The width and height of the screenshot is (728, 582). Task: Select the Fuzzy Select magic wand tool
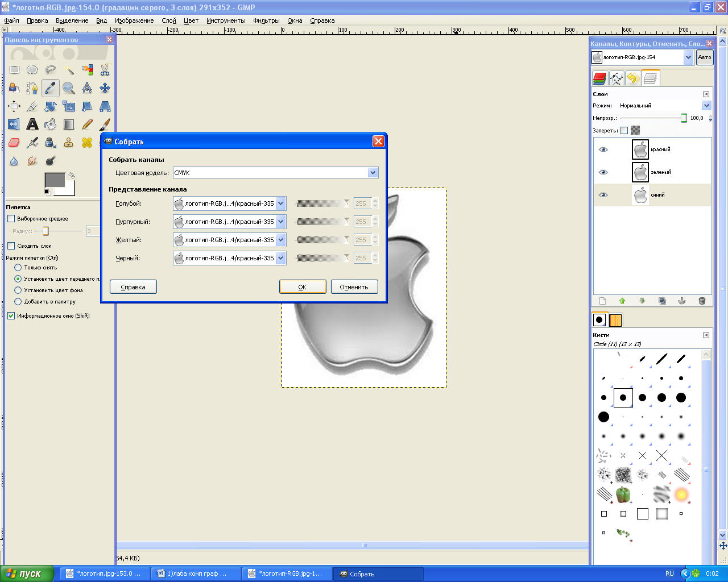[69, 70]
